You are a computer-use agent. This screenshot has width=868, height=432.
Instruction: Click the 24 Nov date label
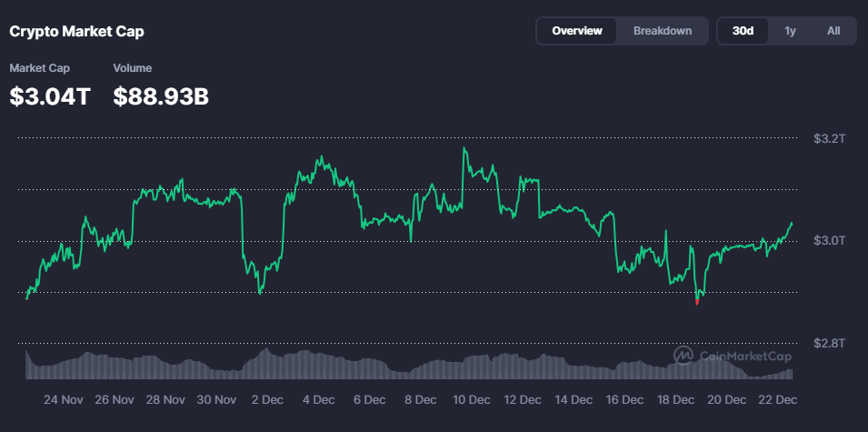(64, 400)
